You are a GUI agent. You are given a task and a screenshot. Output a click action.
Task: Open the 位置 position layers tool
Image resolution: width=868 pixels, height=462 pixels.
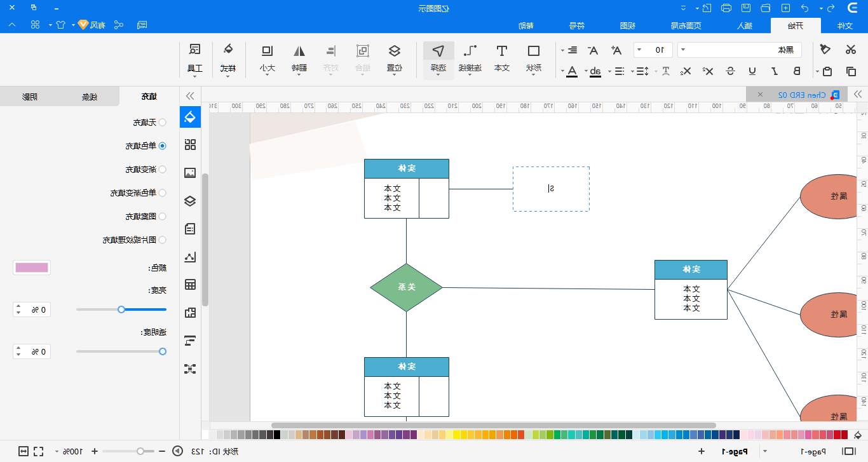tap(394, 58)
